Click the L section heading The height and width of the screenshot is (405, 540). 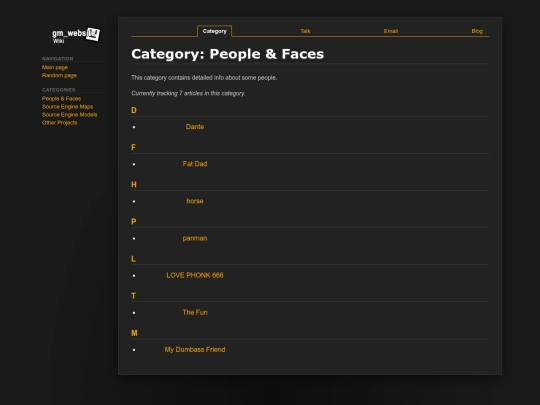(x=134, y=259)
